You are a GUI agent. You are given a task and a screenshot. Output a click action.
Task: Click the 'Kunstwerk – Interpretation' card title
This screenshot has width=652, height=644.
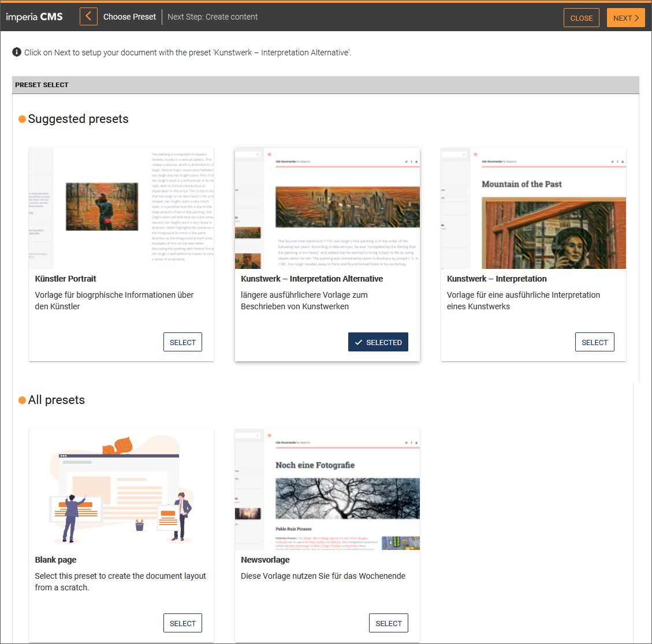(x=497, y=279)
